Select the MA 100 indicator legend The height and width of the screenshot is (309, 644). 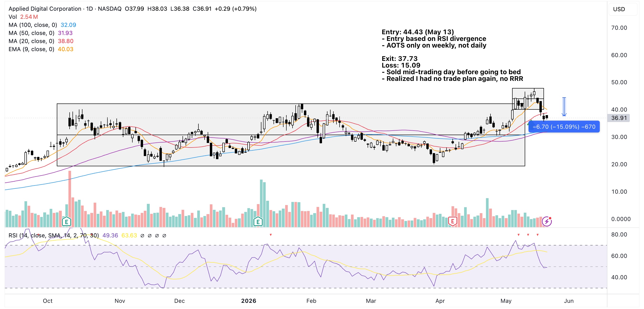pyautogui.click(x=42, y=25)
